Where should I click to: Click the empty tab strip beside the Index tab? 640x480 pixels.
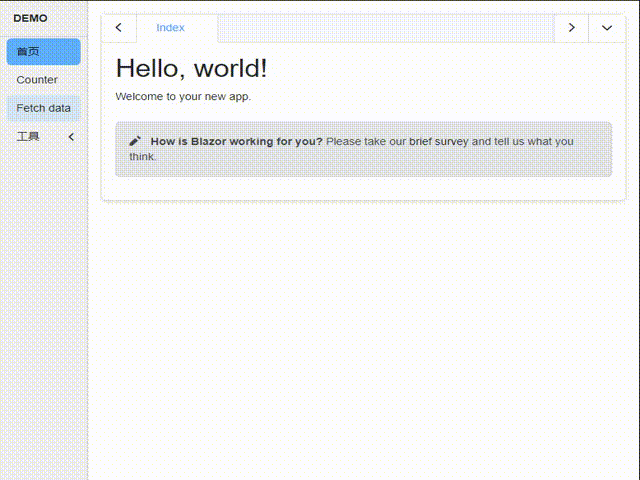click(386, 28)
